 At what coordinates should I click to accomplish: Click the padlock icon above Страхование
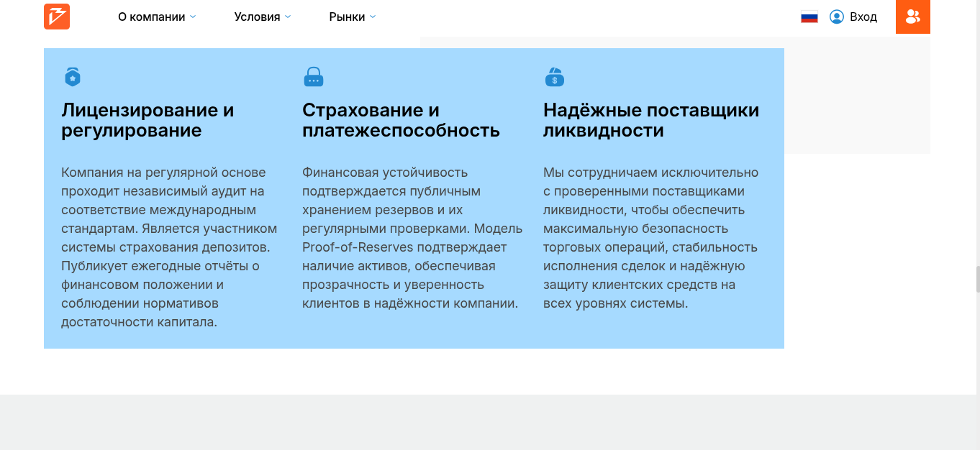coord(313,77)
